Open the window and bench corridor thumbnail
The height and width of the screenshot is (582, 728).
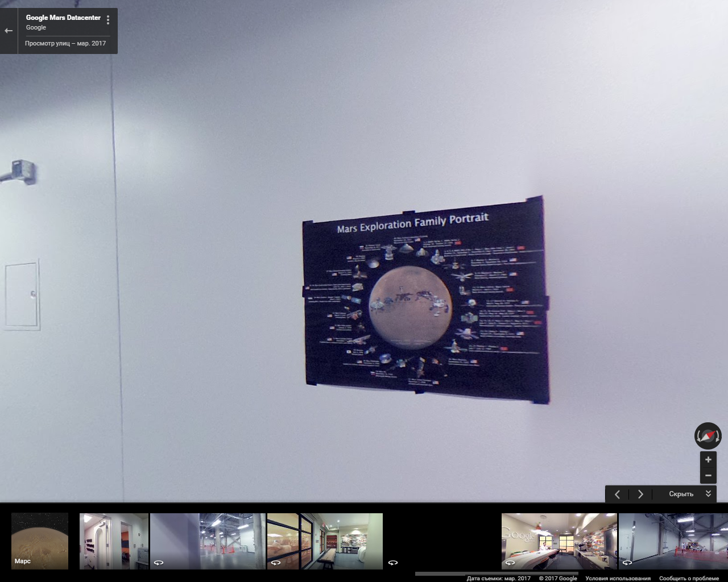coord(325,541)
